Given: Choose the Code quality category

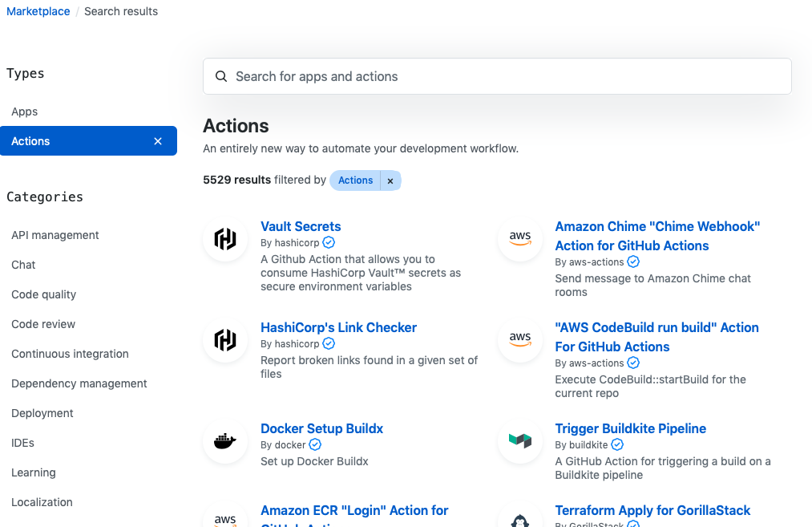Looking at the screenshot, I should 44,294.
